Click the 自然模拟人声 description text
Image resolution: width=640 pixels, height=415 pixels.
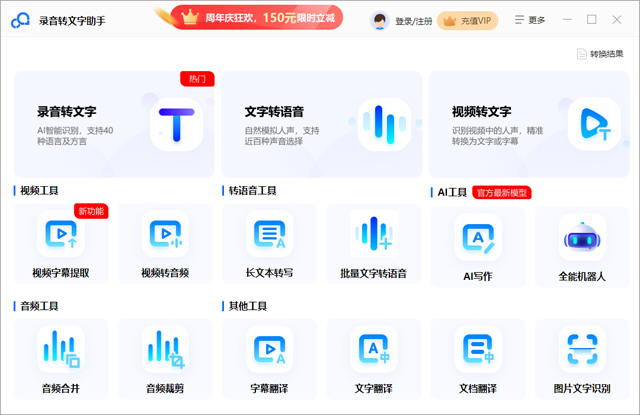tap(282, 136)
